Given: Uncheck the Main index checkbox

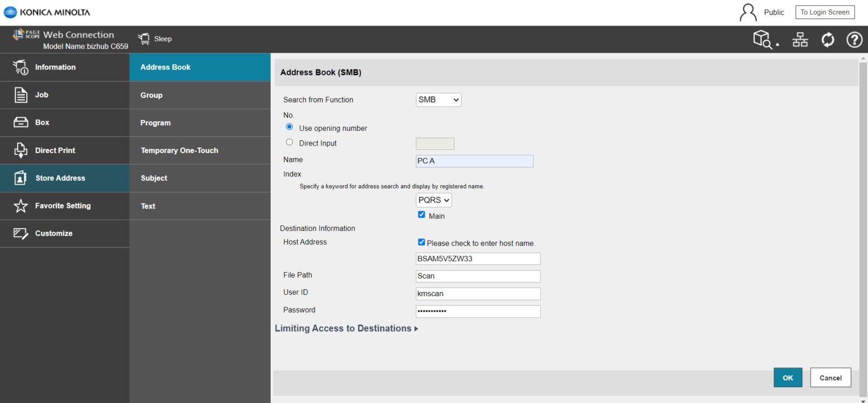Looking at the screenshot, I should tap(422, 215).
